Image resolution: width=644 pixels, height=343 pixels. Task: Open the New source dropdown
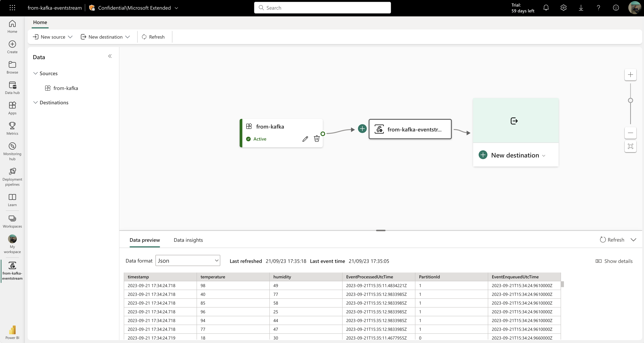(x=52, y=37)
